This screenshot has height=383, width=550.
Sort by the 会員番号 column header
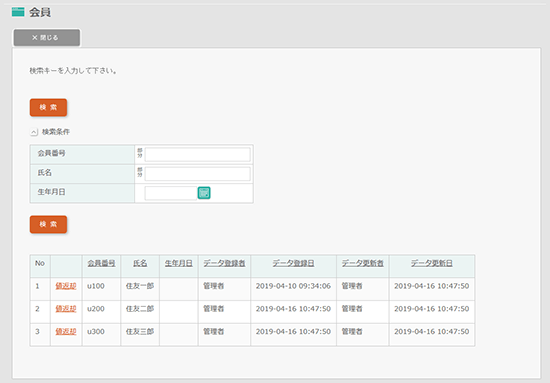pyautogui.click(x=101, y=263)
